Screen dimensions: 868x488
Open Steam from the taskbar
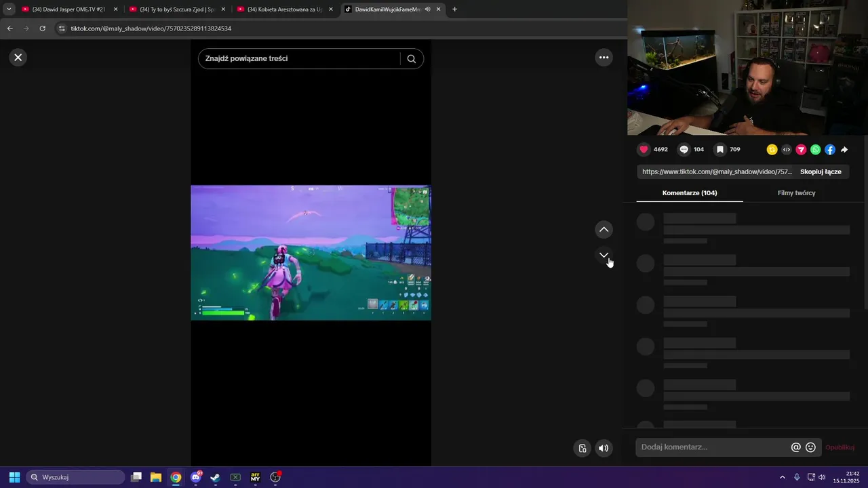(216, 477)
